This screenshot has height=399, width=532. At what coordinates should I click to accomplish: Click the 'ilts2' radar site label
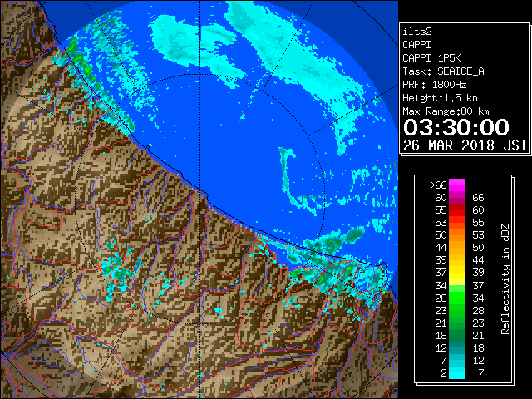pos(417,32)
